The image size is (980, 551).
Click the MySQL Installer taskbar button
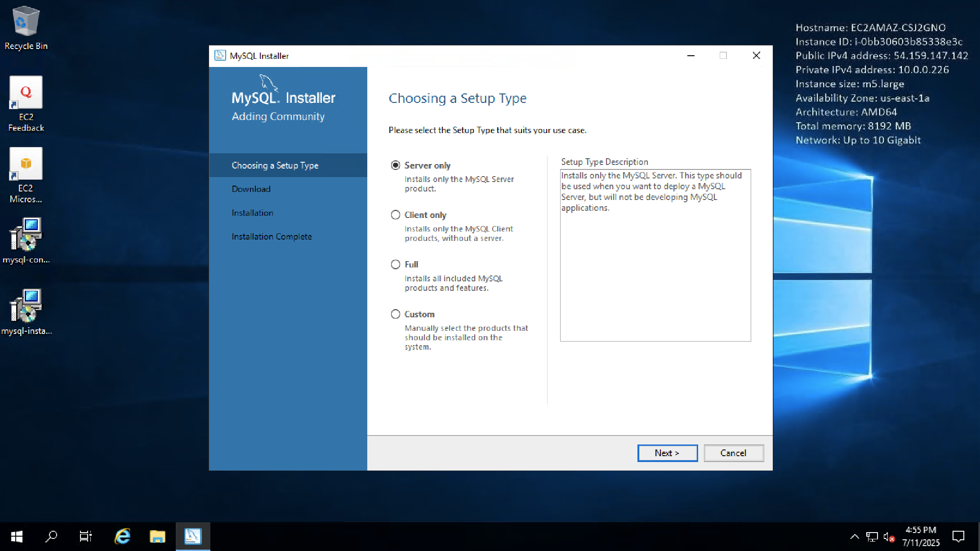click(192, 536)
